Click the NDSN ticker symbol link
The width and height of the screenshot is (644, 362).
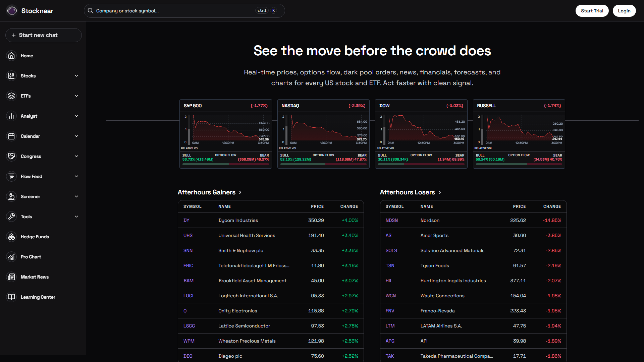pos(391,220)
